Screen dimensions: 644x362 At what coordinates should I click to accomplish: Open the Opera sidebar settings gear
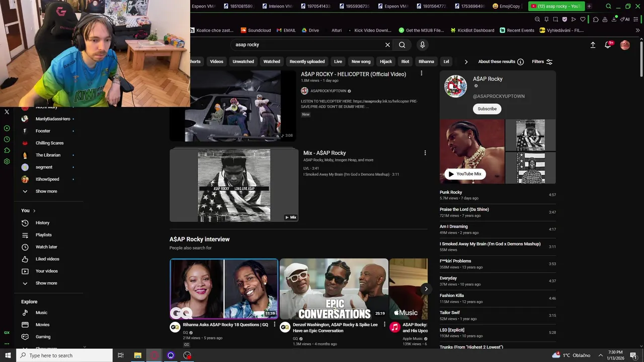pos(7,161)
